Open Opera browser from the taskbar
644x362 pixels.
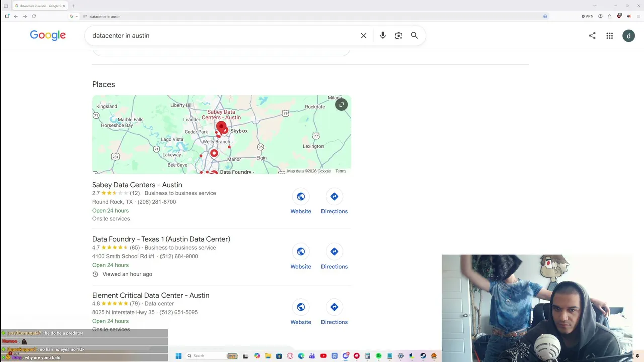coord(290,356)
